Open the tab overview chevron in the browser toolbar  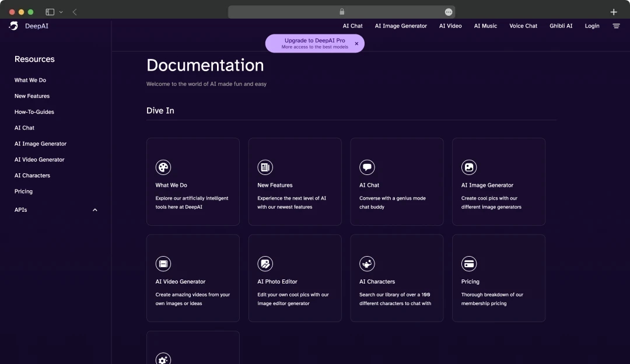[x=61, y=11]
